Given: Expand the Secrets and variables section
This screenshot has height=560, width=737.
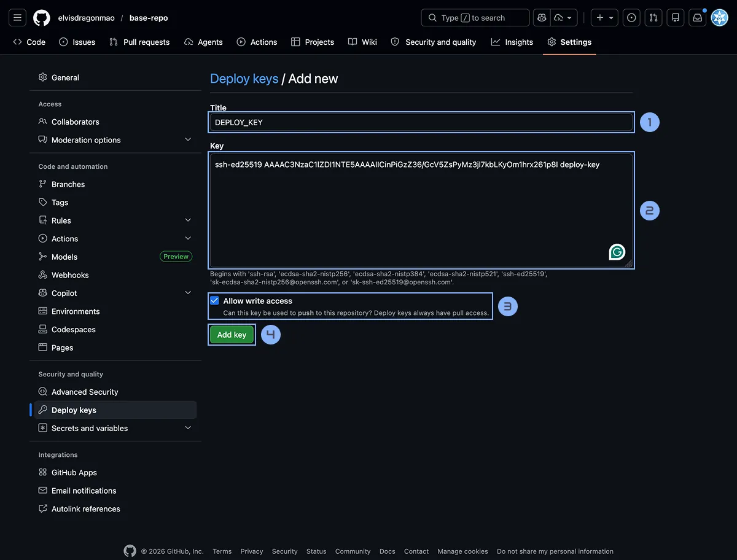Looking at the screenshot, I should click(188, 428).
